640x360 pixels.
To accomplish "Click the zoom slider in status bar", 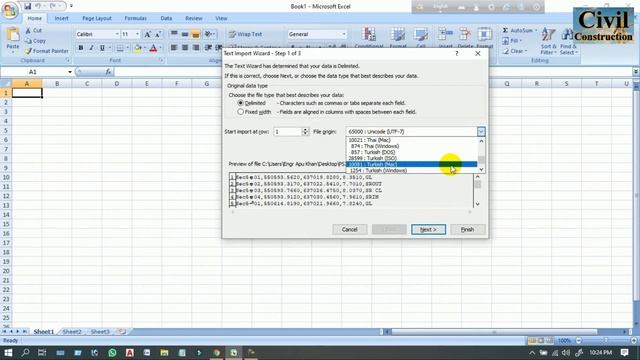I will click(x=606, y=340).
